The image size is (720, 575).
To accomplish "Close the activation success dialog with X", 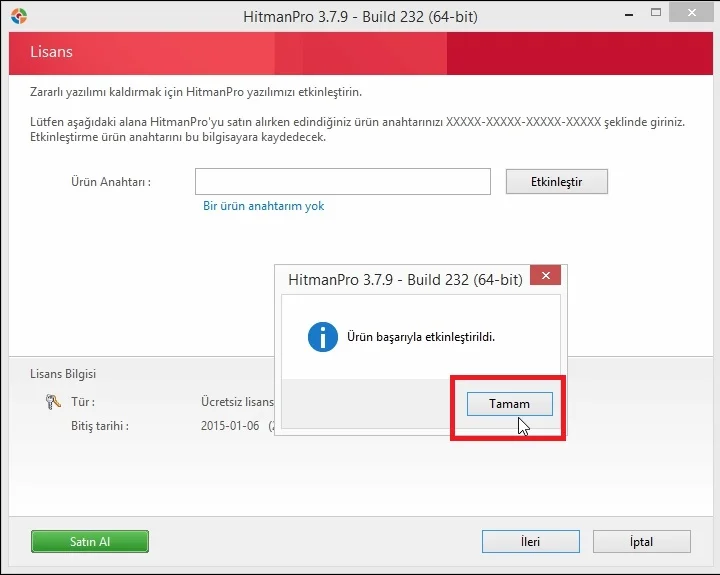I will point(545,278).
